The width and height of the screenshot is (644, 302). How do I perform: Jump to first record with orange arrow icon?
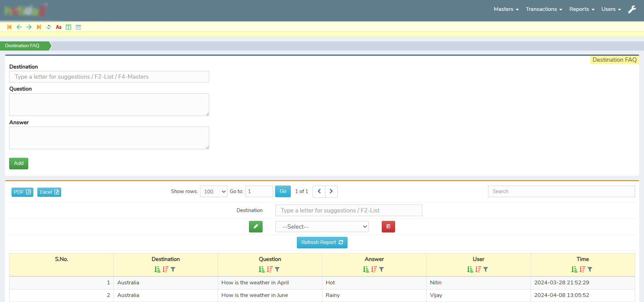coord(9,27)
